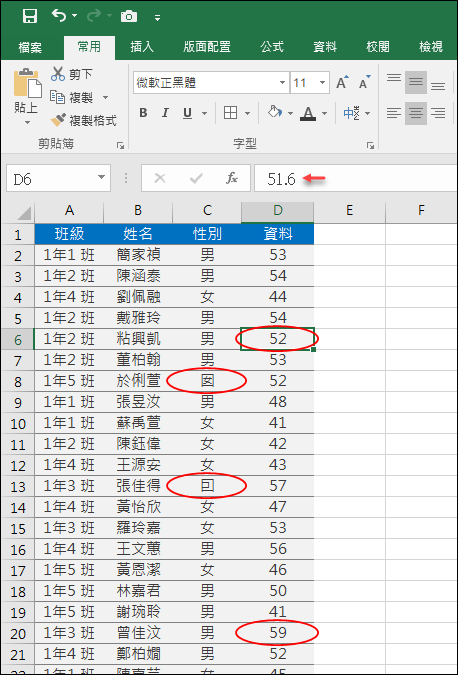
Task: Click the formula bar cancel X icon
Action: pos(160,178)
